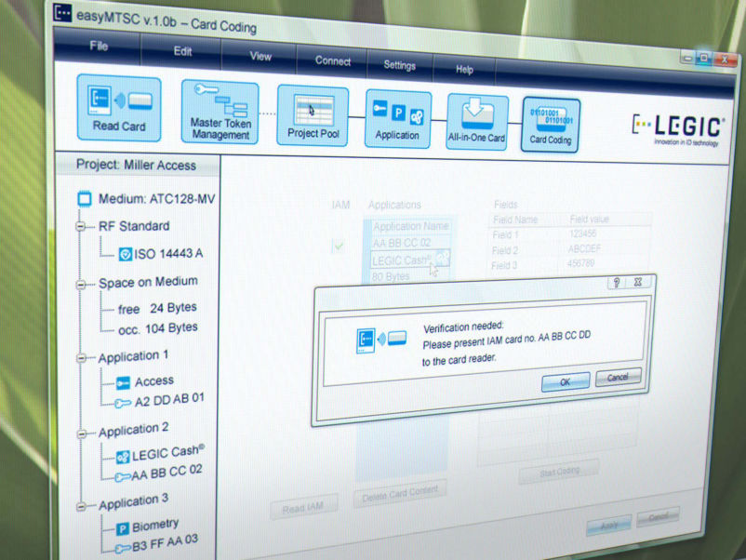Viewport: 746px width, 560px height.
Task: Open the Read Card tool
Action: [119, 108]
